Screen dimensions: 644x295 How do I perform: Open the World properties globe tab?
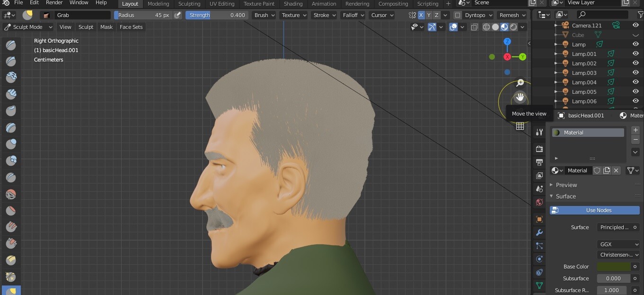[x=539, y=202]
